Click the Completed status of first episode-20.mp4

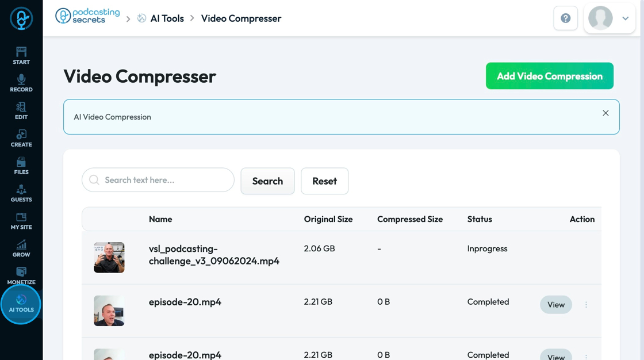tap(488, 302)
